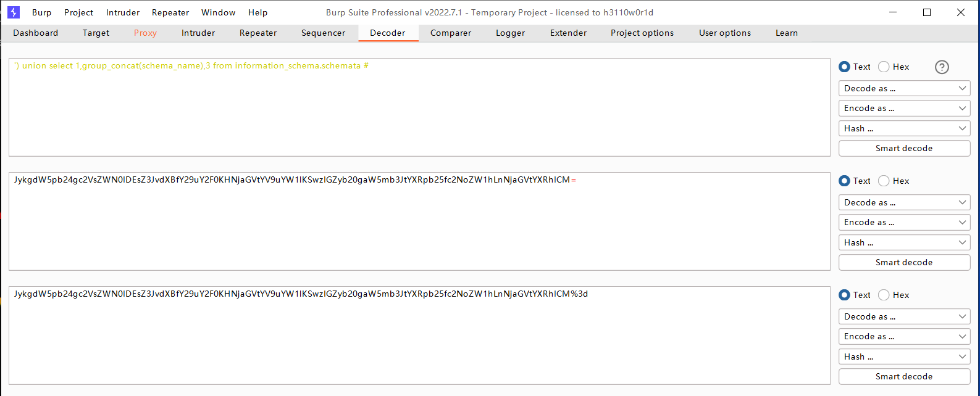Switch to the Dashboard tab
This screenshot has height=396, width=980.
[x=36, y=33]
